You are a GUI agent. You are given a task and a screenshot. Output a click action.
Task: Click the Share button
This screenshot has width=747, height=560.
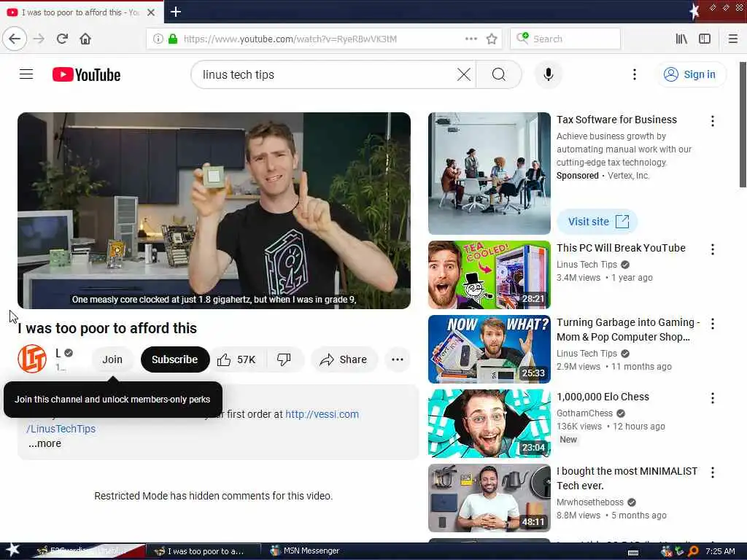click(344, 359)
